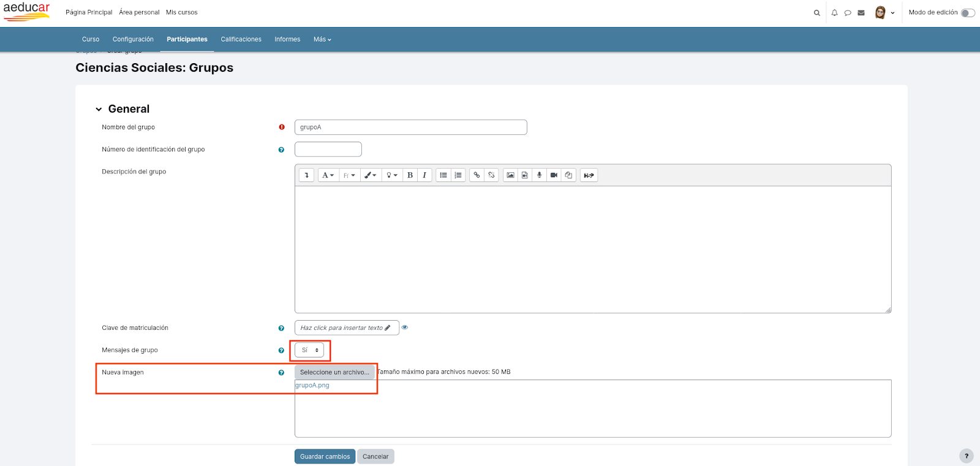Apply italic formatting in description editor

click(424, 175)
